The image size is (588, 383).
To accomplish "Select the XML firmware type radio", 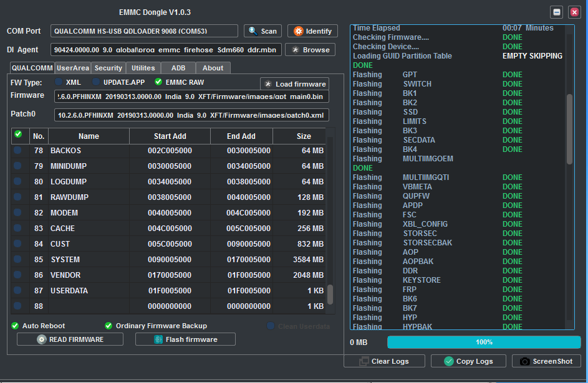I will tap(59, 82).
